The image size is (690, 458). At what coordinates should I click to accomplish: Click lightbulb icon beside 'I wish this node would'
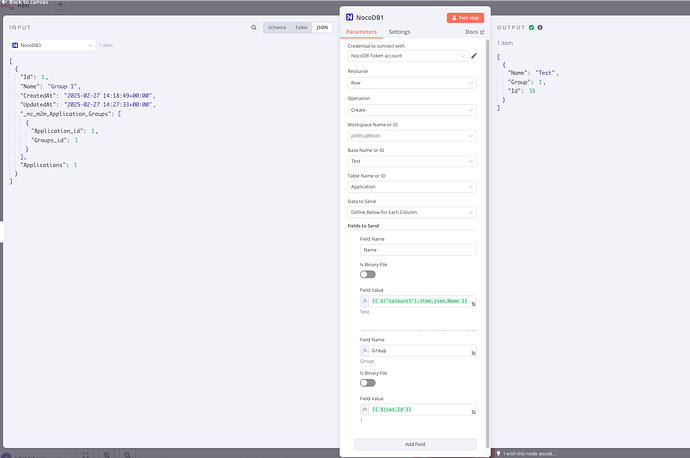(499, 453)
